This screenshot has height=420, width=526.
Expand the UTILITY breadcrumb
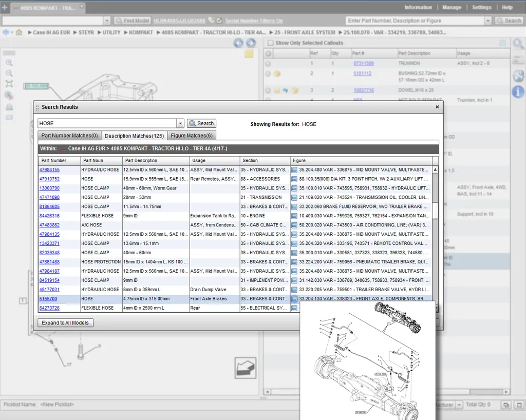99,32
